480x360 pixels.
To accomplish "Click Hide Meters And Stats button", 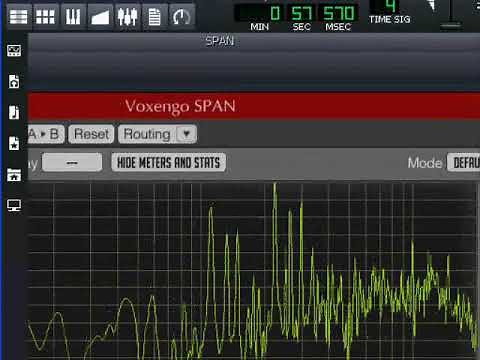I will [x=169, y=163].
